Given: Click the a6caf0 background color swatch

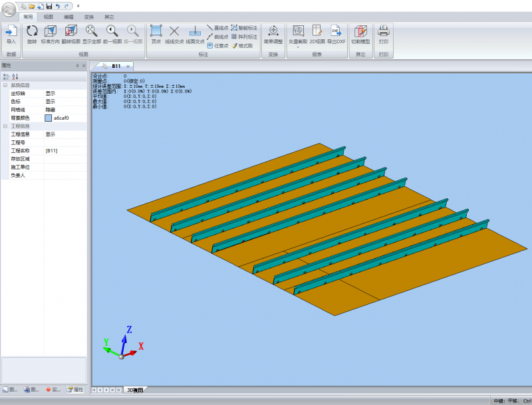Looking at the screenshot, I should [48, 118].
